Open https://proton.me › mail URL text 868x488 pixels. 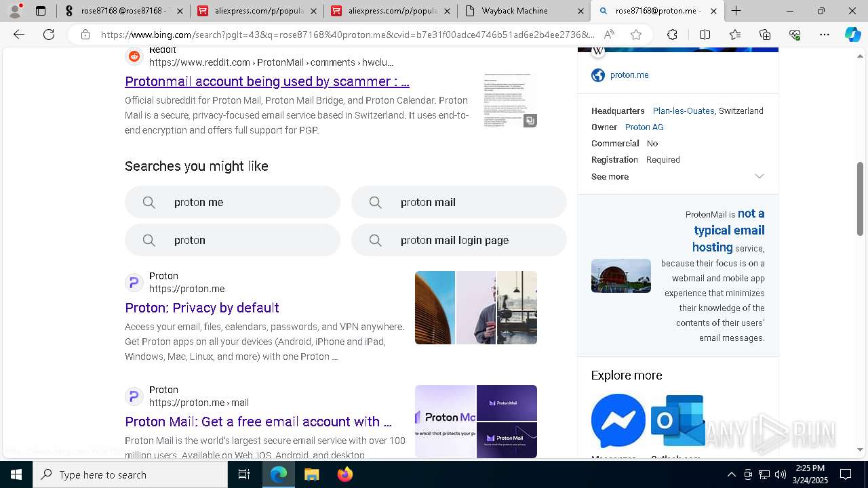(199, 403)
